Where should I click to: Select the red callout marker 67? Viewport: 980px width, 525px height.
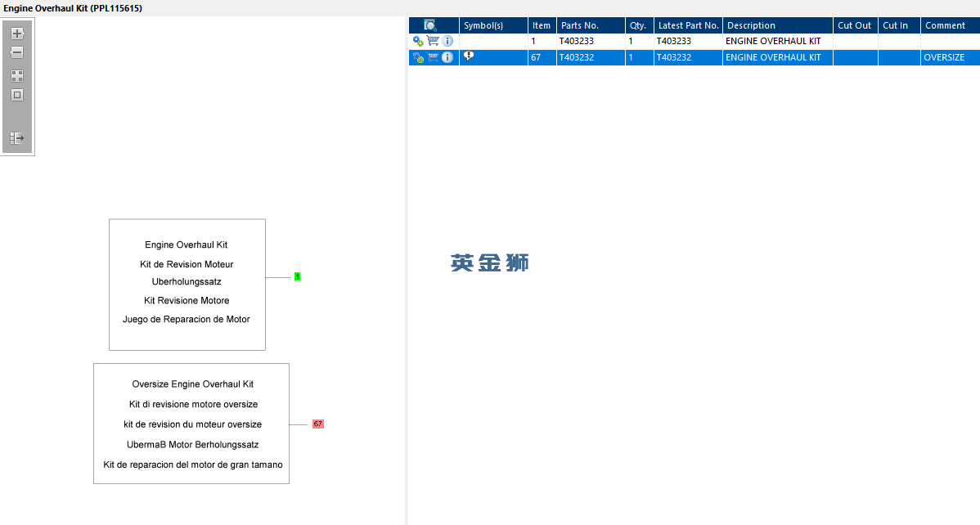[x=318, y=424]
